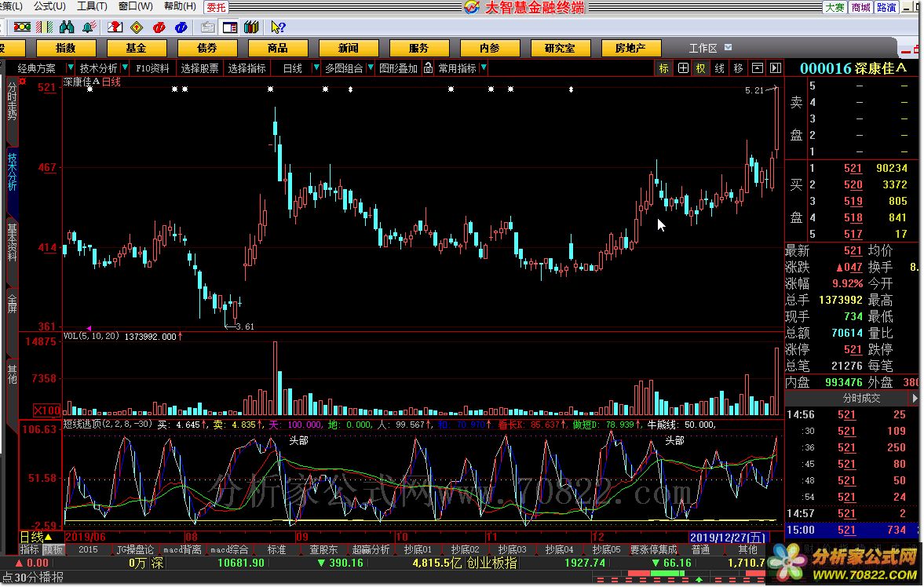Click the collapse panel window icon
Screen dimensions: 924x587
click(x=758, y=68)
